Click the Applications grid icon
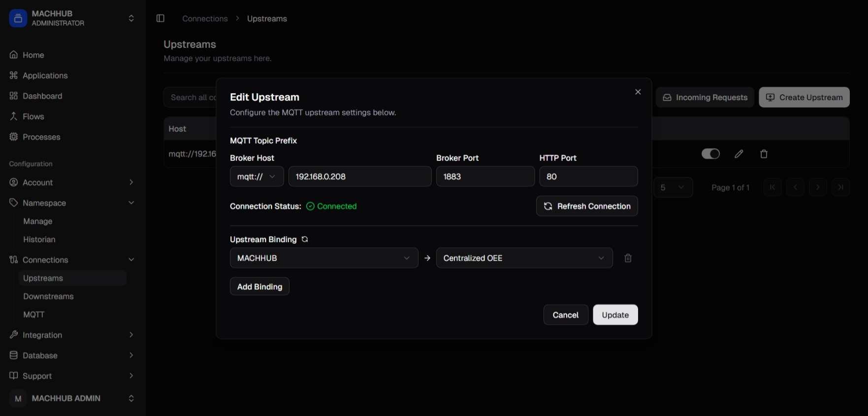Viewport: 868px width, 416px height. 14,75
